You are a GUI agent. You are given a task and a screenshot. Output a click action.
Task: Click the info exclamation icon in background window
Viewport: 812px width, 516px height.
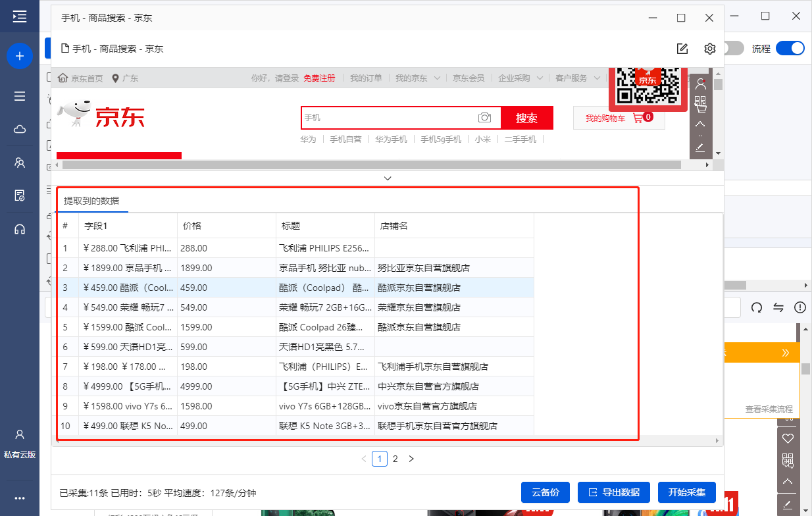pyautogui.click(x=800, y=307)
